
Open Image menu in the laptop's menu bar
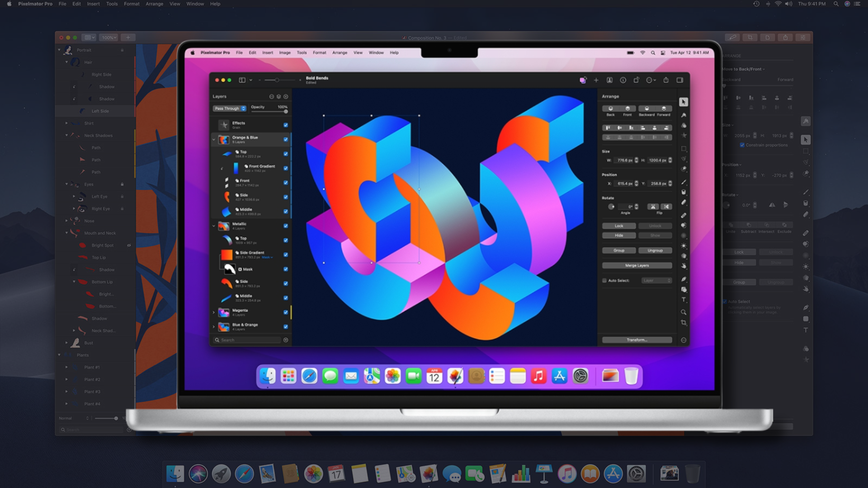[285, 52]
